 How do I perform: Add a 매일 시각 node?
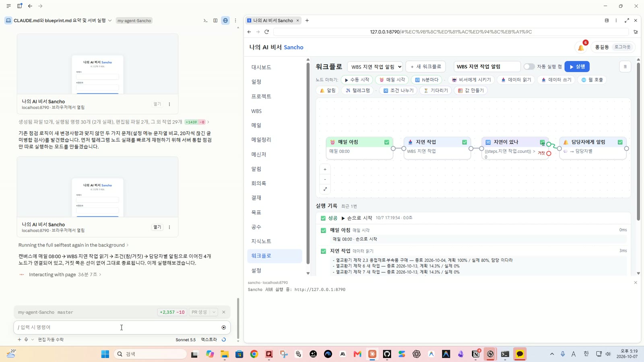tap(392, 80)
